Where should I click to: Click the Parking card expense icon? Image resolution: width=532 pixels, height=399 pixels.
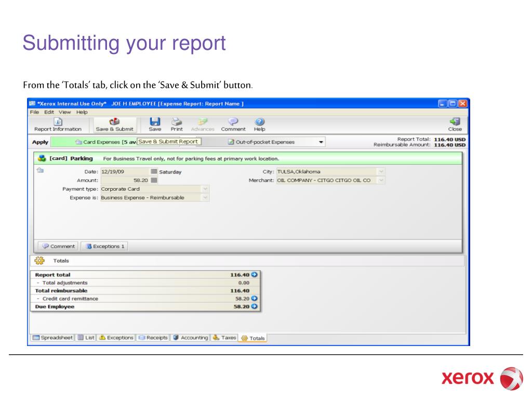tap(42, 158)
